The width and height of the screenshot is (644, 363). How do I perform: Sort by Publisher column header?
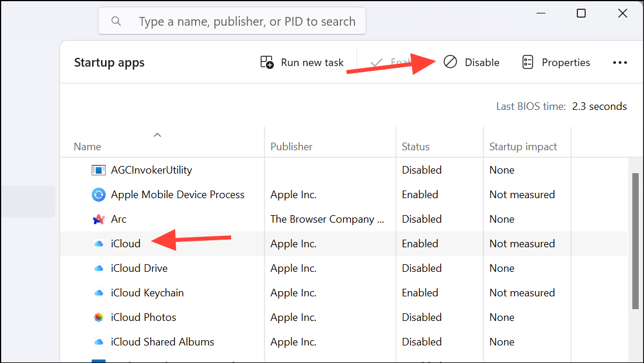(x=291, y=147)
